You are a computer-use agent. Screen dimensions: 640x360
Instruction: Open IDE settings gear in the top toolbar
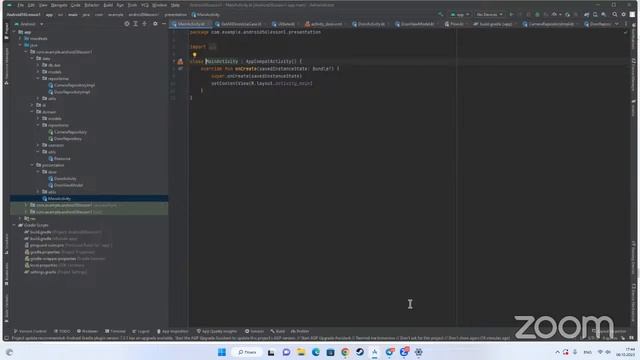point(623,14)
